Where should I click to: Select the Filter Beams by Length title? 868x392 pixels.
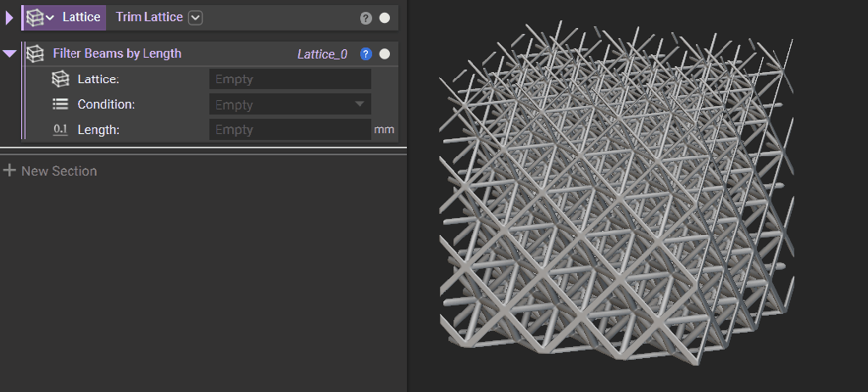[x=117, y=53]
